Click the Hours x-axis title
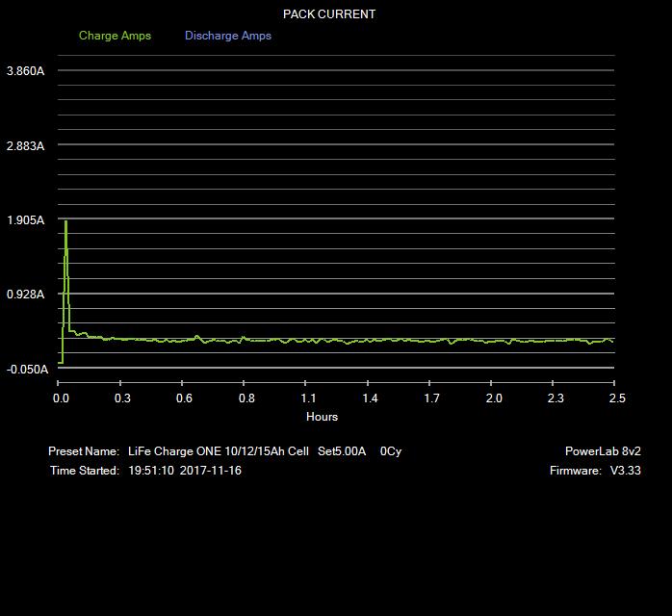The image size is (672, 616). pos(322,417)
